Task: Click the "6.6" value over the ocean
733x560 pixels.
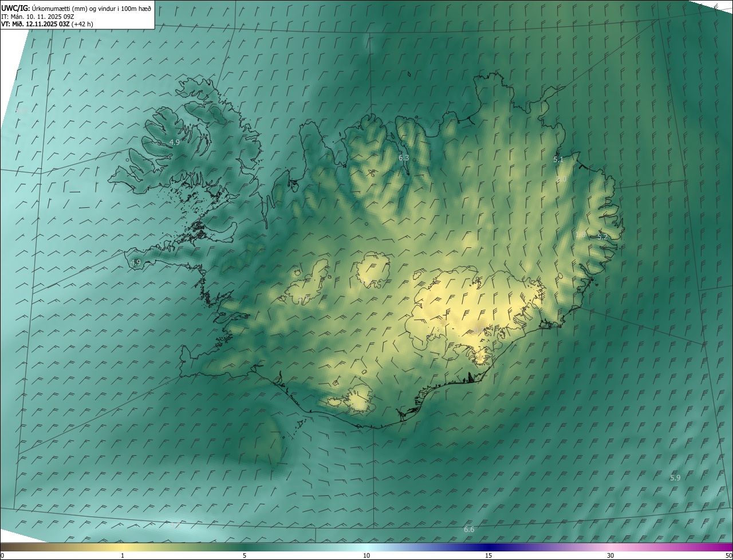Action: (469, 530)
